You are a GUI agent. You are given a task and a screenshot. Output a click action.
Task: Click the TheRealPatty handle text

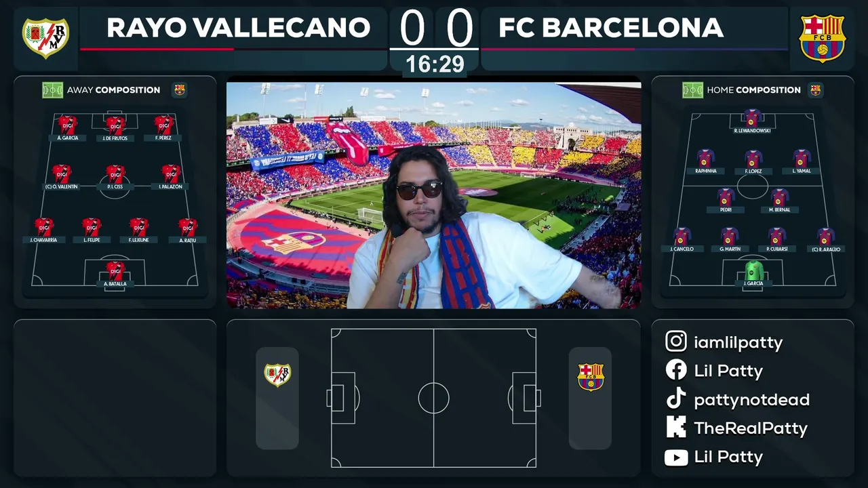point(751,428)
